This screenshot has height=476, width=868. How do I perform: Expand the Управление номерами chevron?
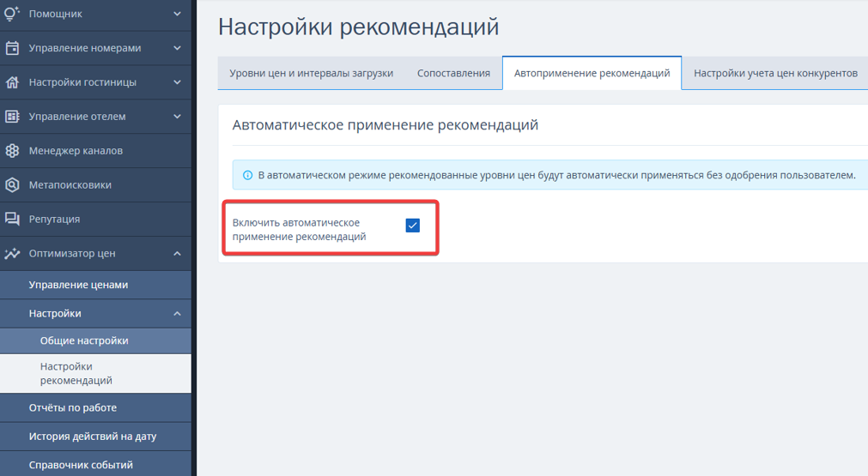click(177, 48)
